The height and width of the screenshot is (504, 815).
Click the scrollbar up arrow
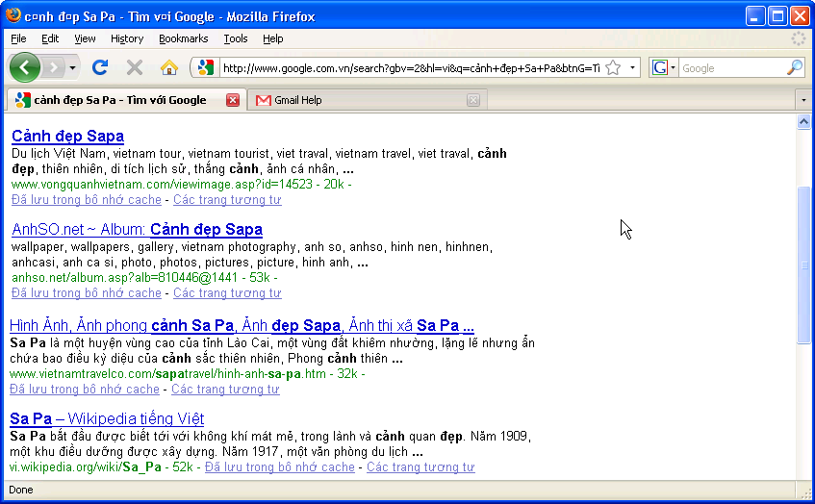(x=803, y=122)
